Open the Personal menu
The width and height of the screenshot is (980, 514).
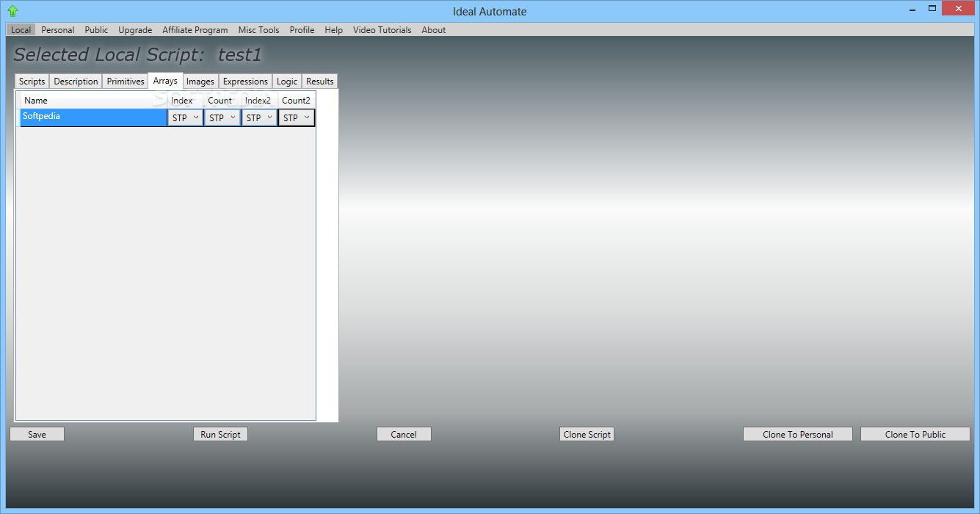point(58,30)
